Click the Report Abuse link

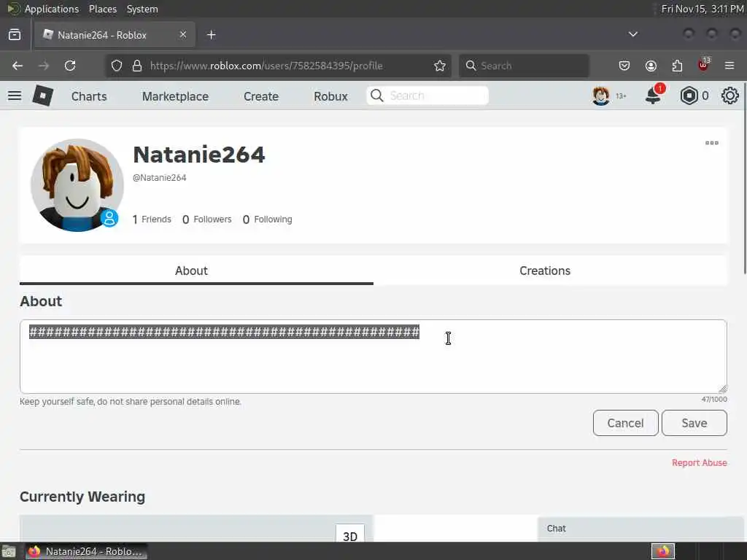click(700, 463)
